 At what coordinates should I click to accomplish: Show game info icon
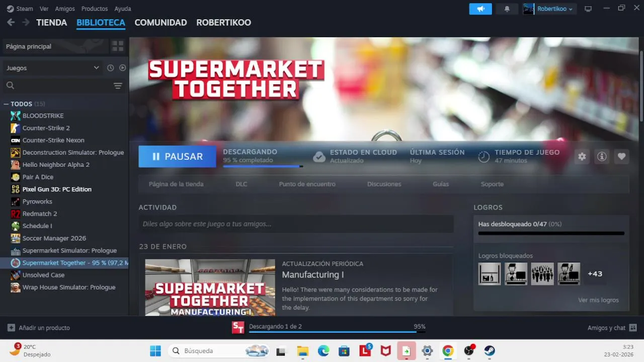pyautogui.click(x=602, y=156)
